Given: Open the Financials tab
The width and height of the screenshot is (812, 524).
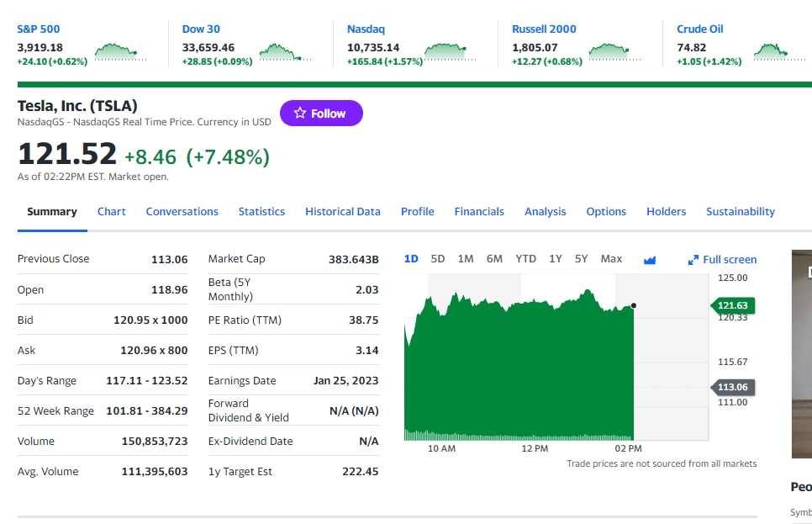Looking at the screenshot, I should tap(479, 212).
